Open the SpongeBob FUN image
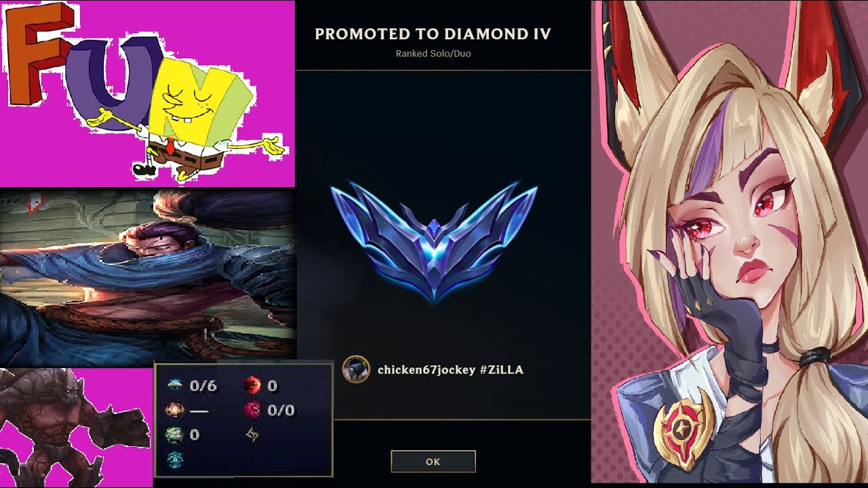 pos(147,94)
